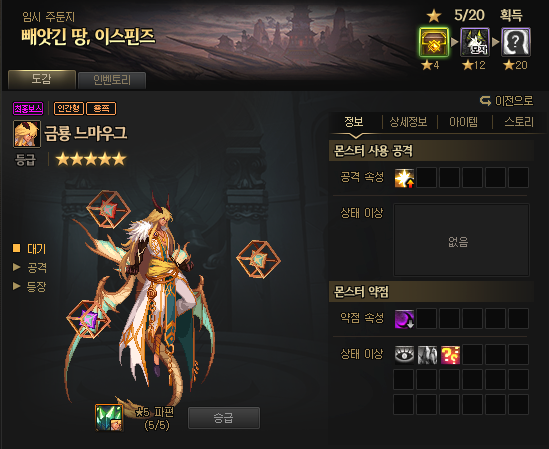The height and width of the screenshot is (449, 549).
Task: Click the 승급 promotion button
Action: click(224, 418)
